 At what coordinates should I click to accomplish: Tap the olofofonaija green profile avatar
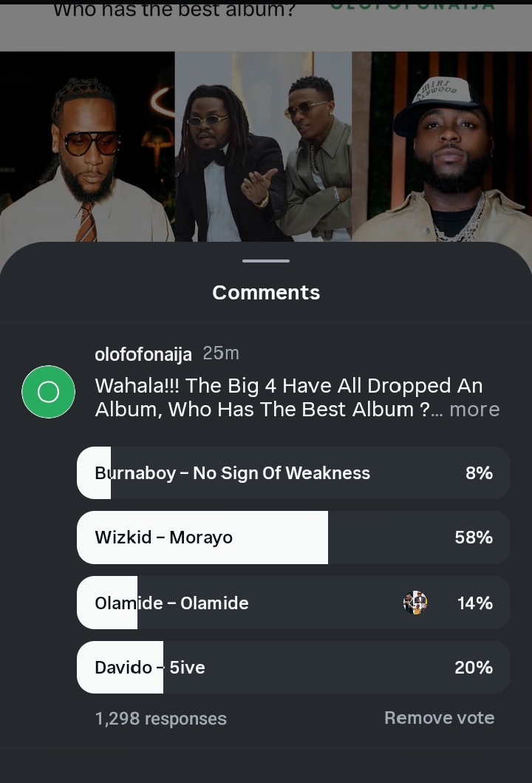coord(49,392)
